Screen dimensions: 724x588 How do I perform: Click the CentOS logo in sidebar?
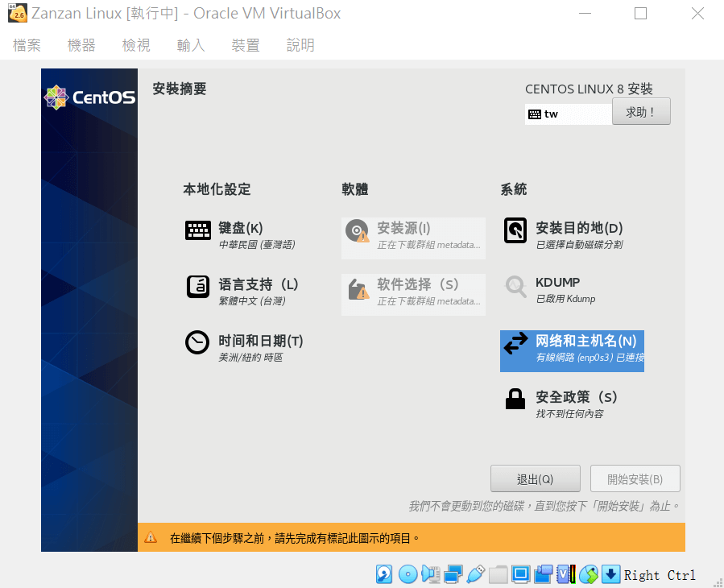point(89,97)
